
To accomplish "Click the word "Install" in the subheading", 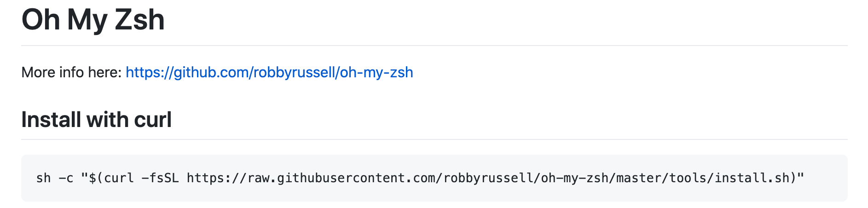I will (52, 120).
